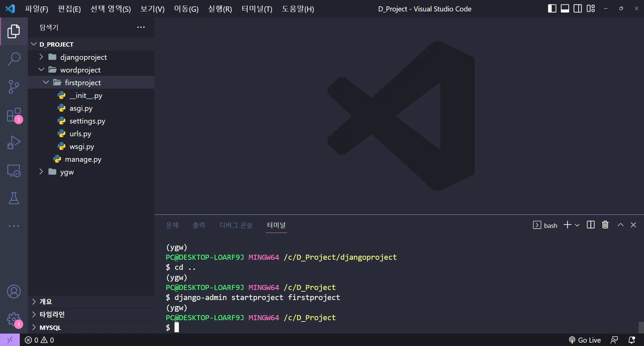Screen dimensions: 644x346
Task: Click the terminal scrollbar thumb
Action: pyautogui.click(x=641, y=328)
